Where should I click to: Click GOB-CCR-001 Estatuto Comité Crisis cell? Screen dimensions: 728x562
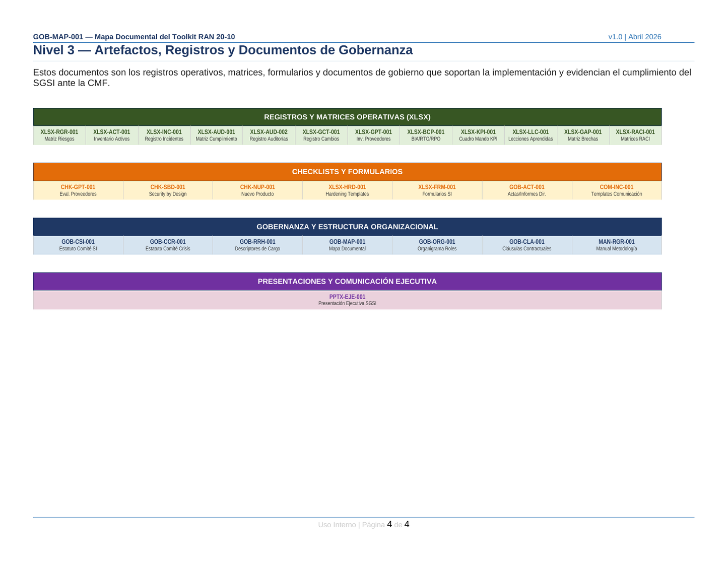coord(168,245)
